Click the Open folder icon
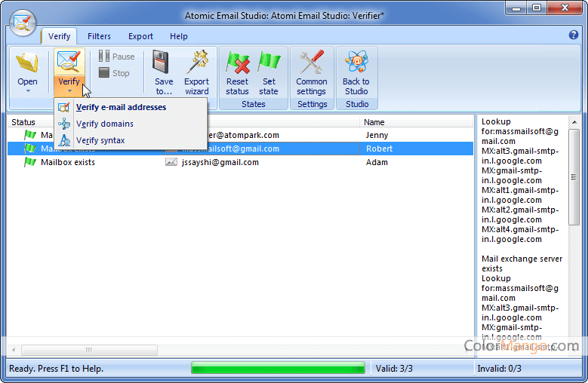588x383 pixels. tap(27, 65)
